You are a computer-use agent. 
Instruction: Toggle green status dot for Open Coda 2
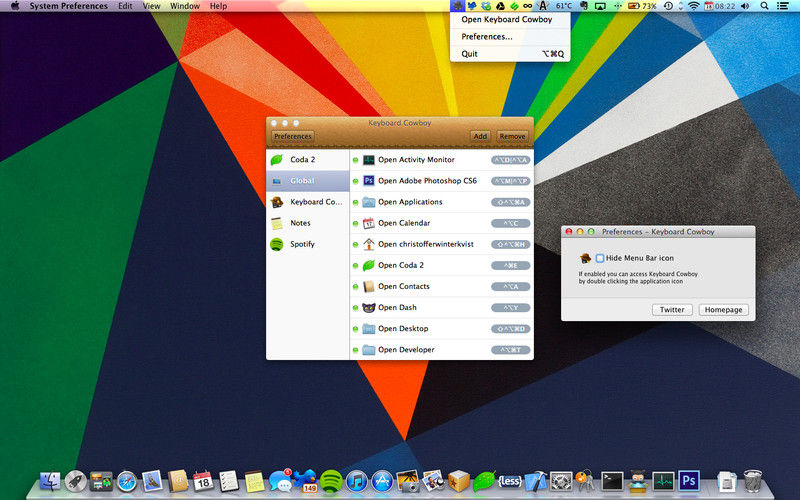tap(356, 266)
